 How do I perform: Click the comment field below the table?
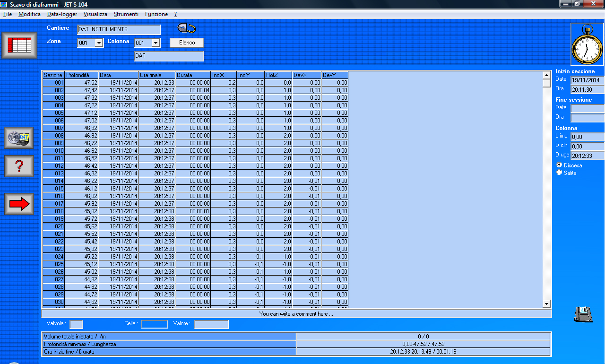[296, 314]
